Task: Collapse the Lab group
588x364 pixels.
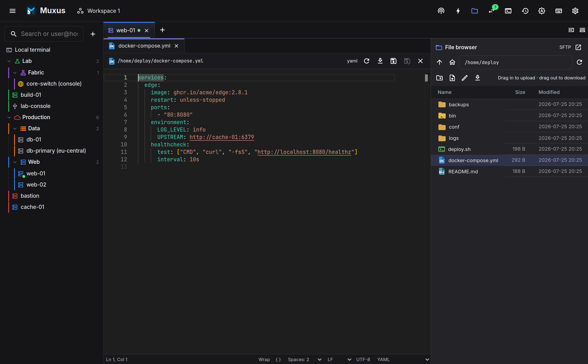Action: (9, 61)
